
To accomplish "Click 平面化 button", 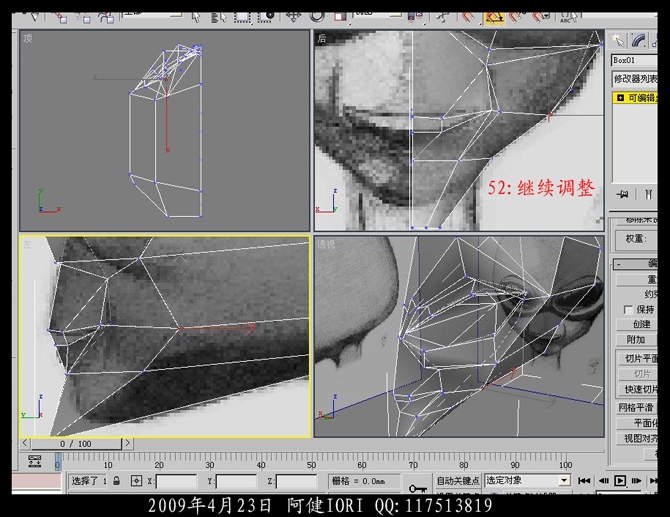I will (x=638, y=423).
